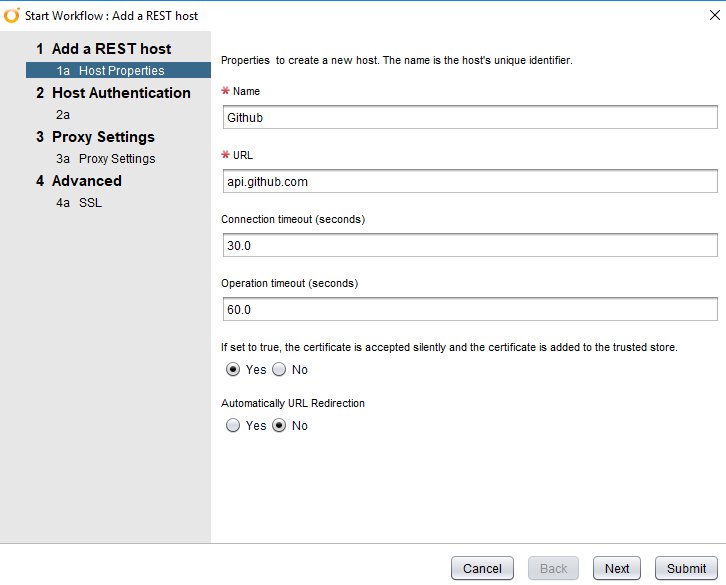
Task: Open the 1a Host Properties step
Action: coord(118,70)
